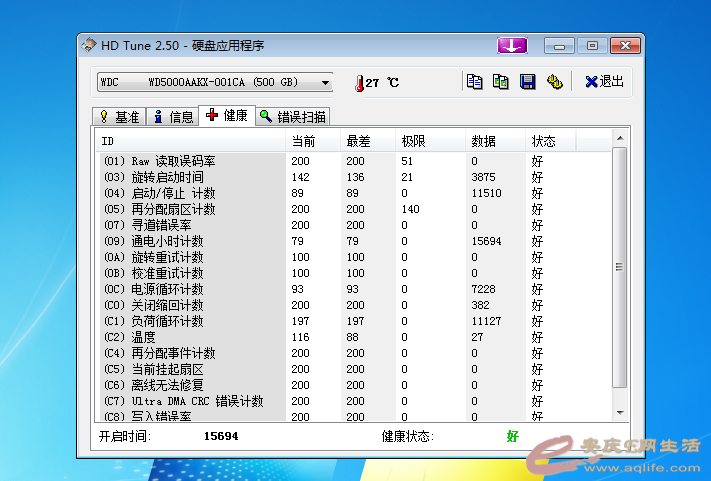Click the thermometer temperature icon
711x481 pixels.
[x=358, y=83]
